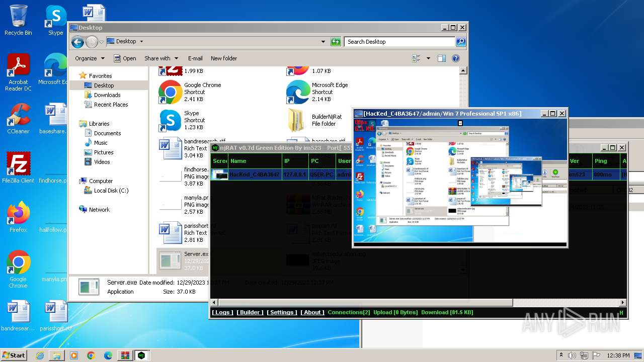
Task: Select bandresear... document on the desktop
Action: click(x=18, y=315)
